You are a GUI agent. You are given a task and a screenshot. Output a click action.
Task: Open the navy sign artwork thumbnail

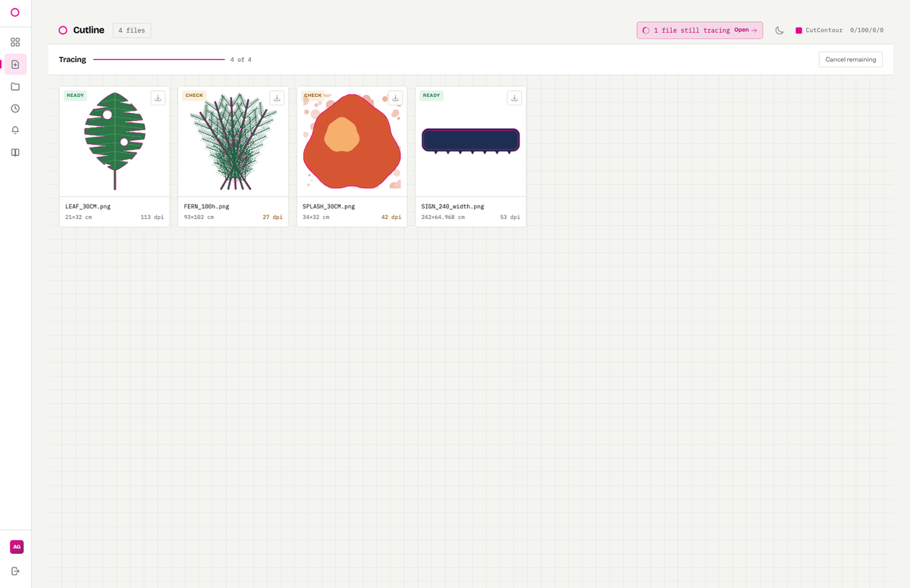471,142
